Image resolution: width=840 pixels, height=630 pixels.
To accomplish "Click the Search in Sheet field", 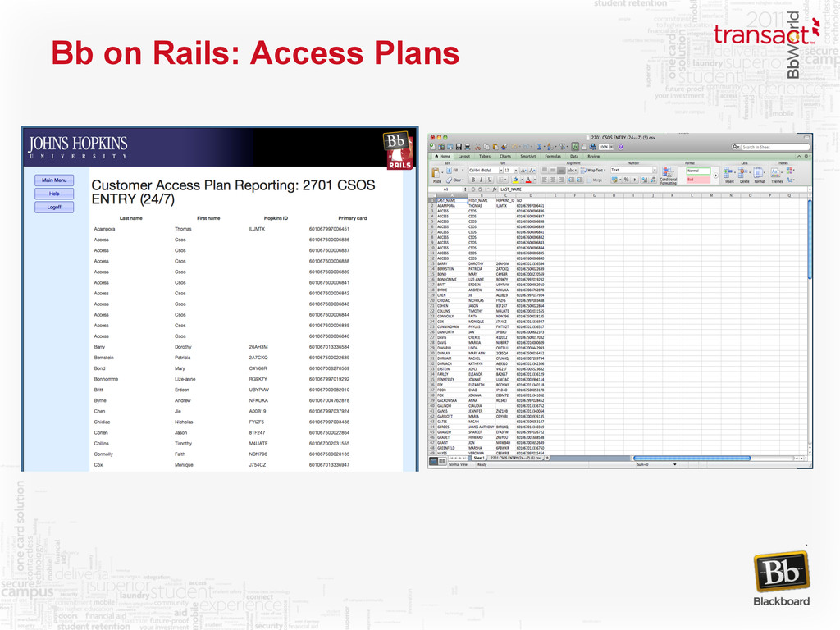I will [x=775, y=147].
